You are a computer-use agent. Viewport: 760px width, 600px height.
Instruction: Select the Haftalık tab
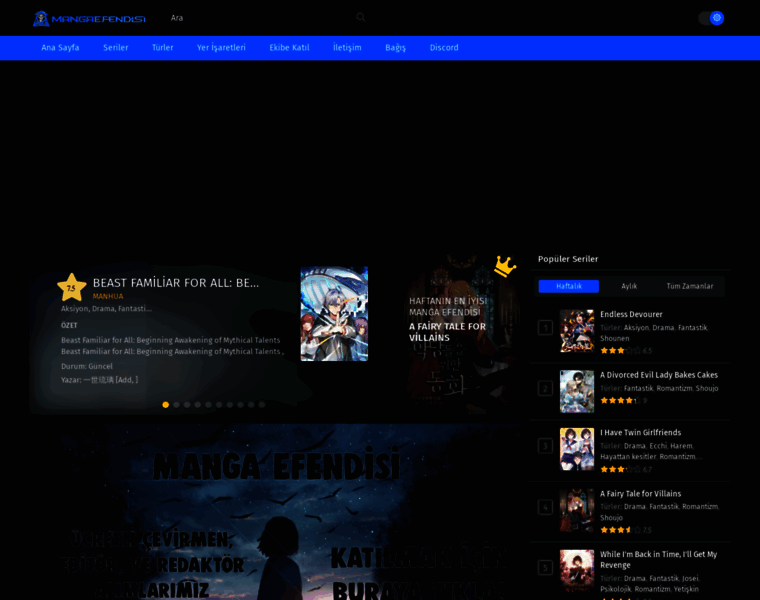[x=569, y=286]
